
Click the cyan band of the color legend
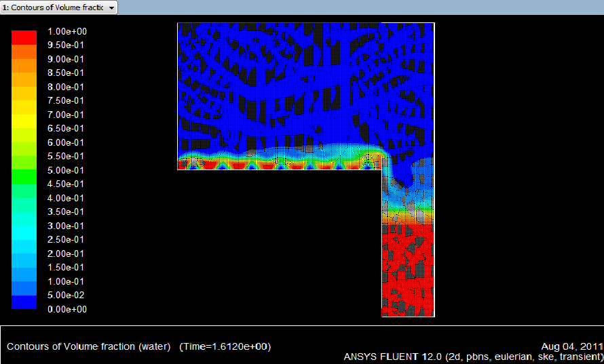(x=24, y=232)
